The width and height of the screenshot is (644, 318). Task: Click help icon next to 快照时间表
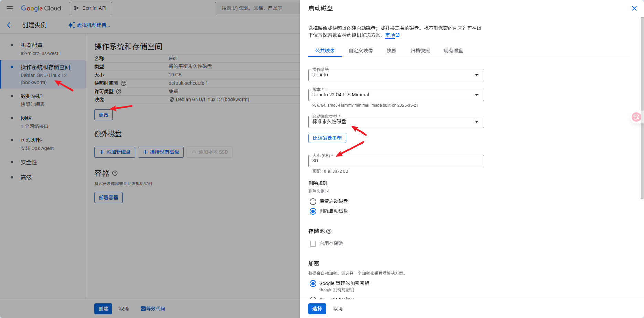[x=124, y=83]
